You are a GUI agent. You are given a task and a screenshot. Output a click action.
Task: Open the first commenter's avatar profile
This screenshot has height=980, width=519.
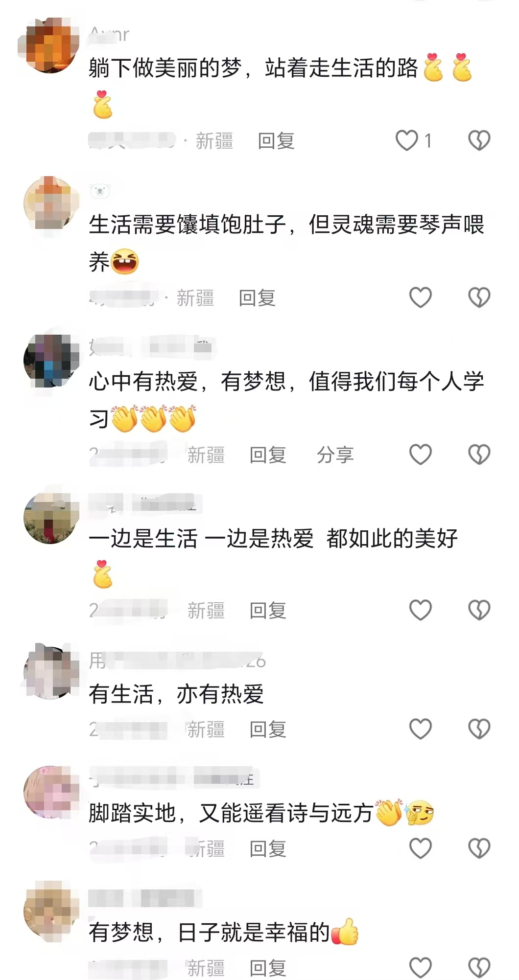pos(51,45)
